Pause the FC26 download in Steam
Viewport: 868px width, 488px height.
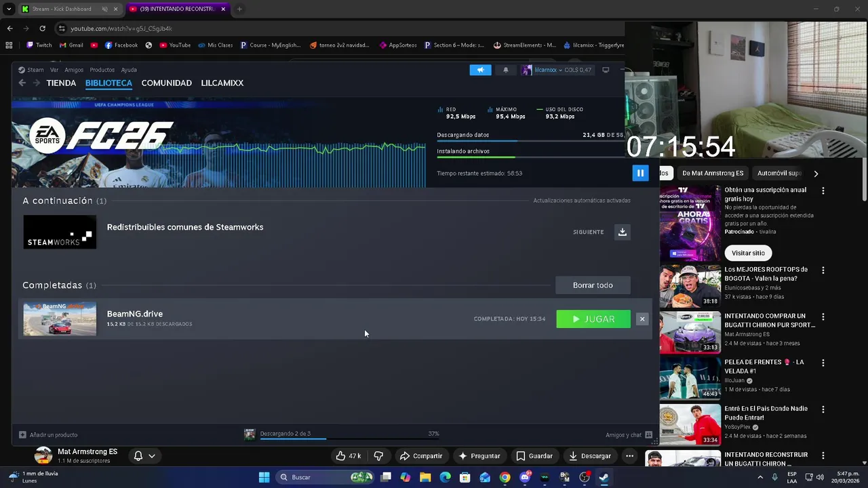pyautogui.click(x=640, y=173)
